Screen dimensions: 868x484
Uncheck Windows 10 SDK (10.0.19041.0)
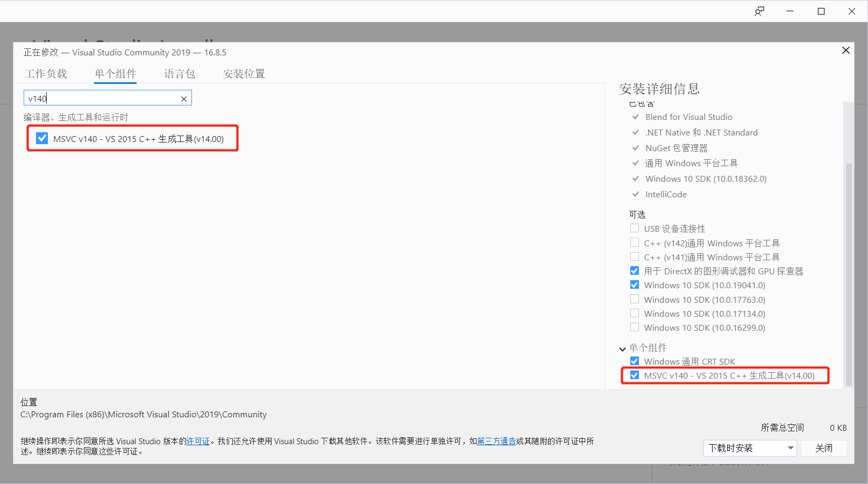point(635,284)
